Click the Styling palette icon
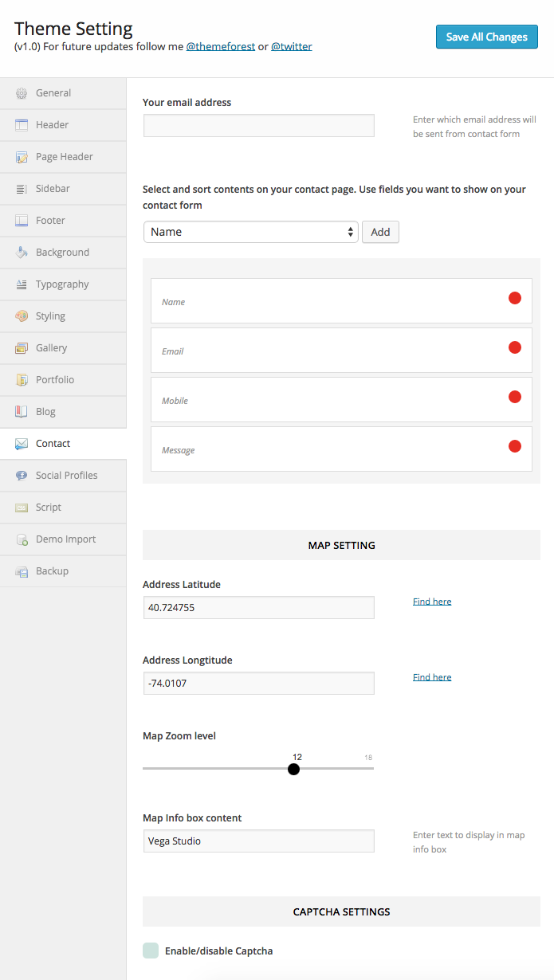This screenshot has height=980, width=554. [x=22, y=316]
